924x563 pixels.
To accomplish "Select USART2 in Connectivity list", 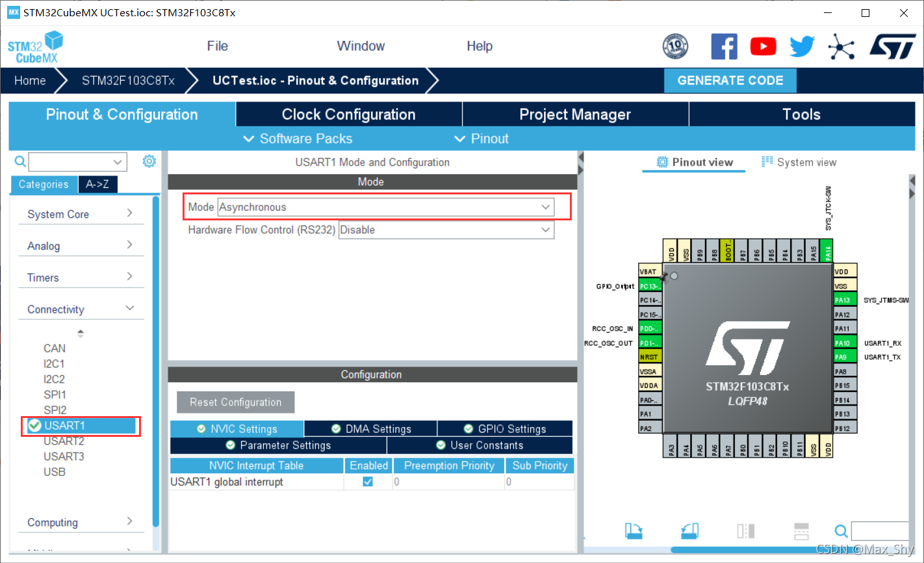I will (64, 441).
